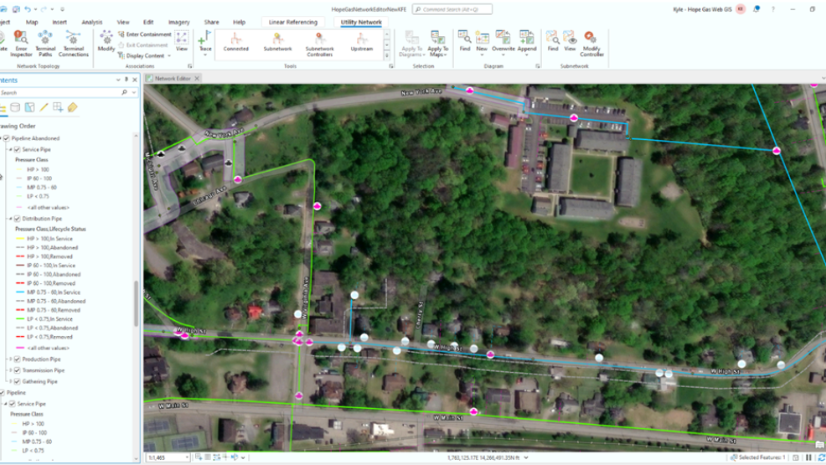Pin the Contents pane with auto-hide pin
Viewport: 826px width, 465px height.
(x=126, y=80)
